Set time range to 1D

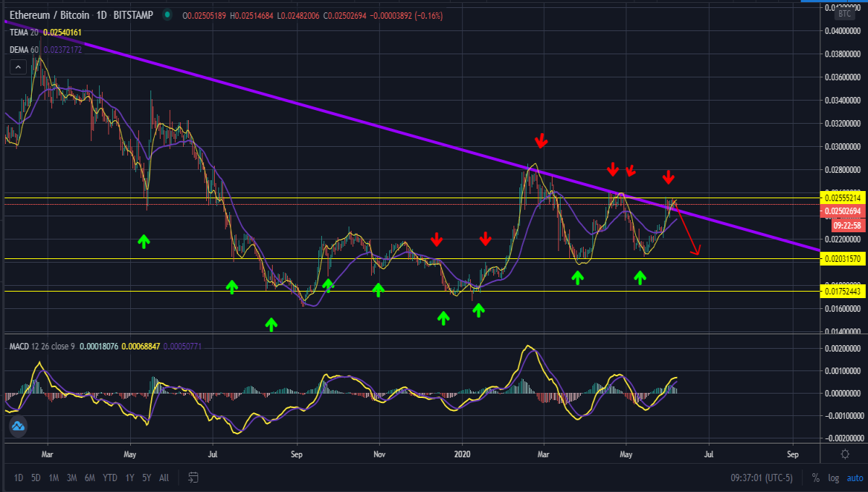click(x=18, y=478)
